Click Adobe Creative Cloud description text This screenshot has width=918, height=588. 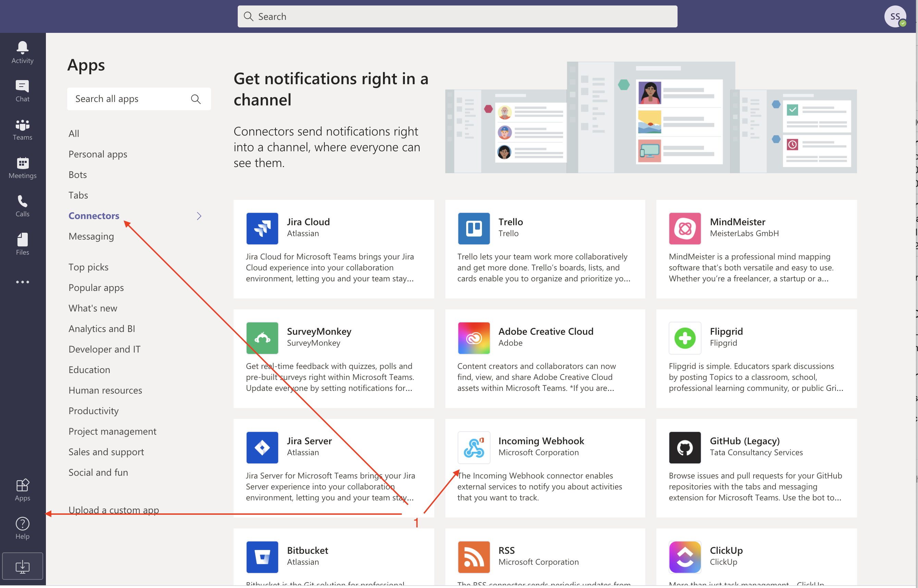click(x=536, y=377)
